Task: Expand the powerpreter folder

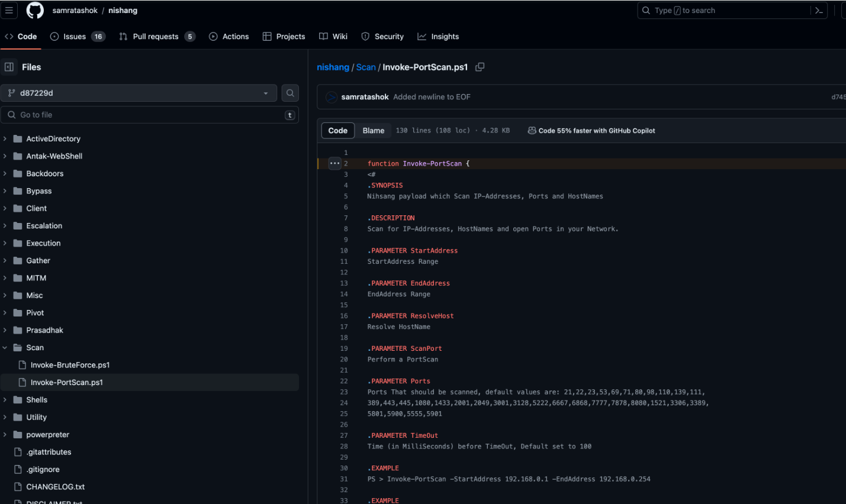Action: (x=5, y=435)
